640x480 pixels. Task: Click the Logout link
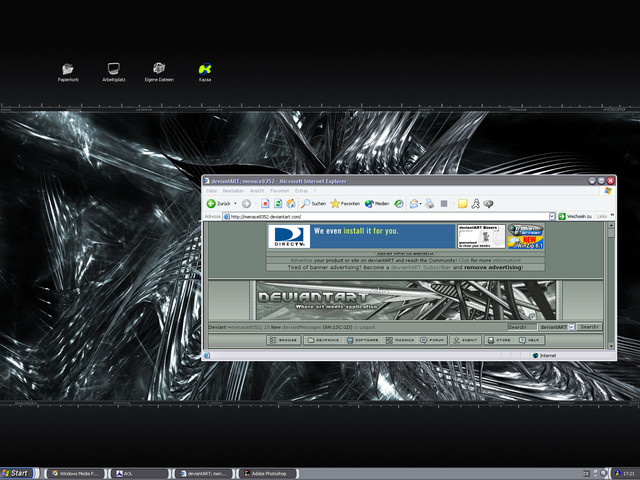tap(367, 327)
